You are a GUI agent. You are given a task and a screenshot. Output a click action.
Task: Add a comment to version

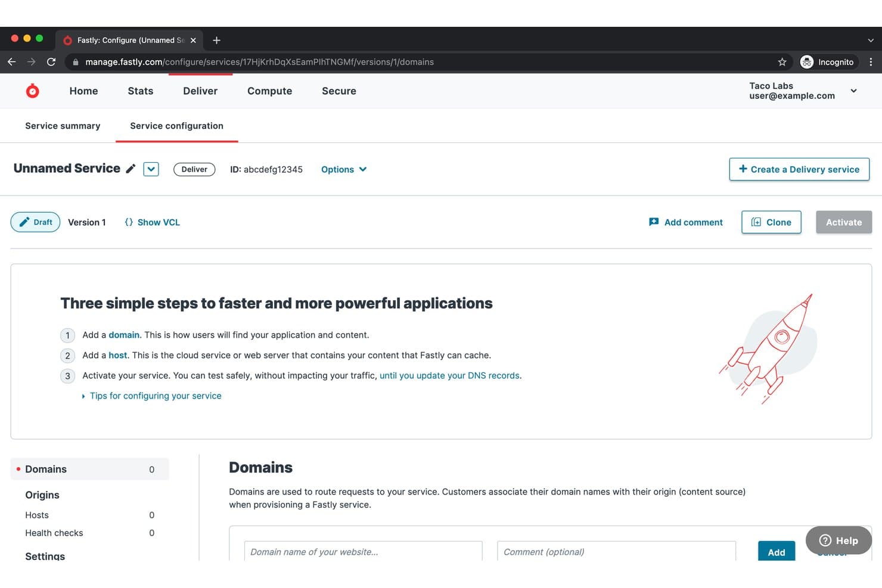click(686, 222)
